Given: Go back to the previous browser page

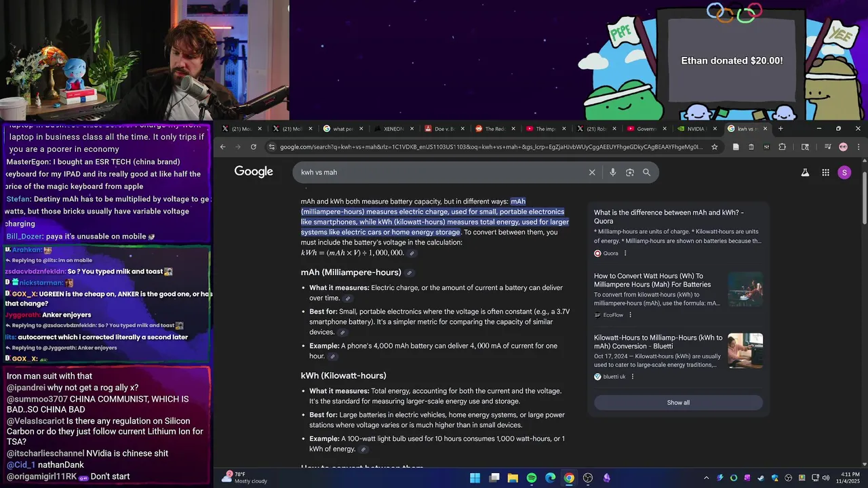Looking at the screenshot, I should point(222,146).
